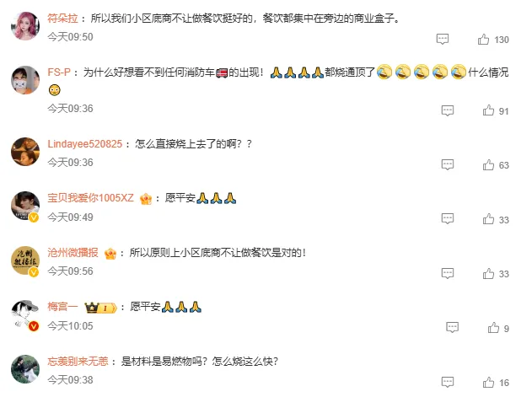The width and height of the screenshot is (532, 397).
Task: Like 梅宫一's comment with 9 likes
Action: pos(494,328)
